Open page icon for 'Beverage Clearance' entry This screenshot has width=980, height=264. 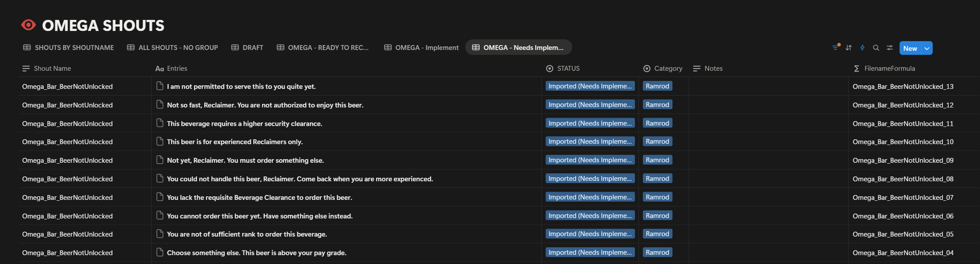click(x=160, y=197)
